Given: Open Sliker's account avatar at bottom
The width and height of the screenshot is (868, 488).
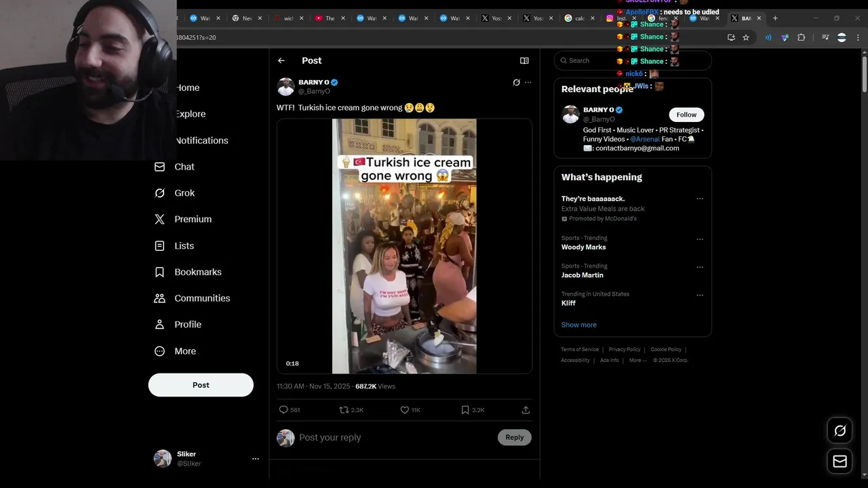Looking at the screenshot, I should click(163, 459).
